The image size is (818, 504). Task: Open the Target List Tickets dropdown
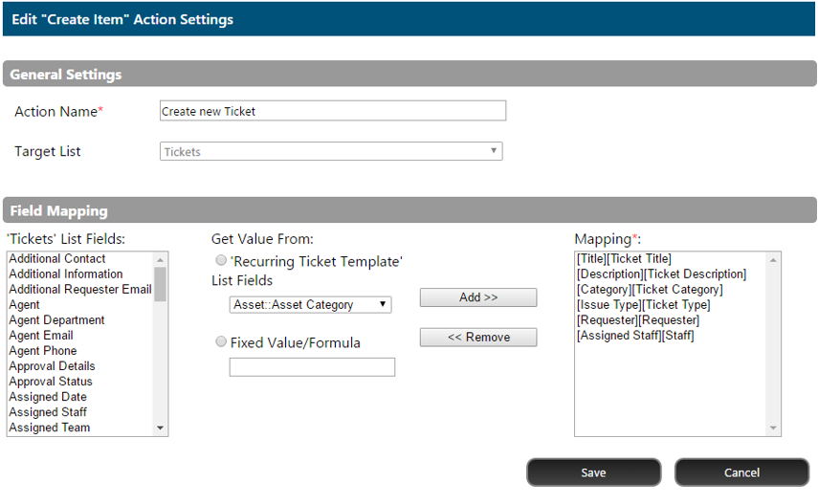(x=331, y=151)
